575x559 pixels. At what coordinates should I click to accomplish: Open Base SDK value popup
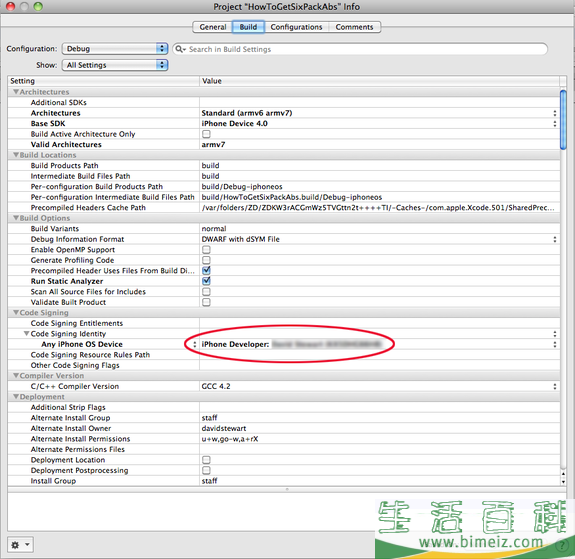coord(555,124)
